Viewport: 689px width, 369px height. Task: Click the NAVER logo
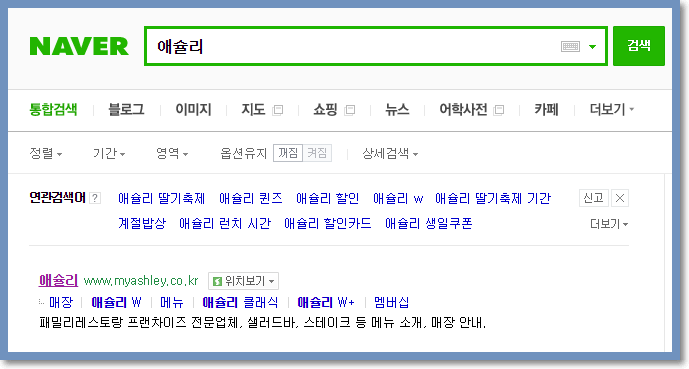79,46
